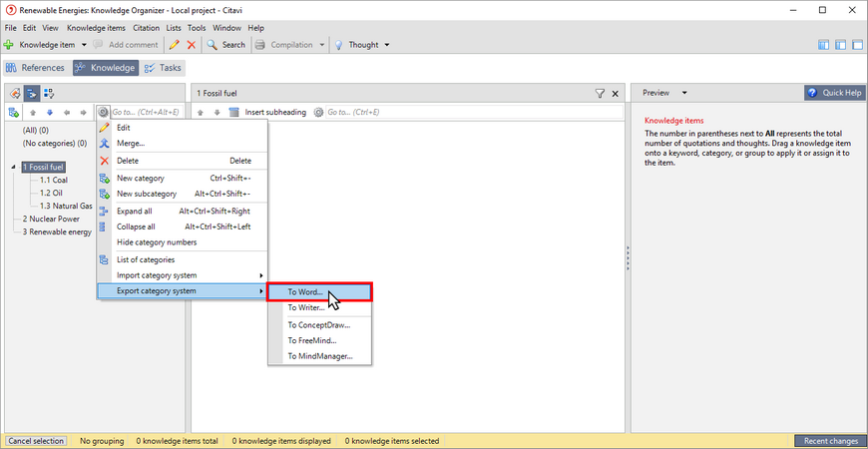Move category up with gray up arrow
Screen dimensions: 868x449
click(x=33, y=113)
